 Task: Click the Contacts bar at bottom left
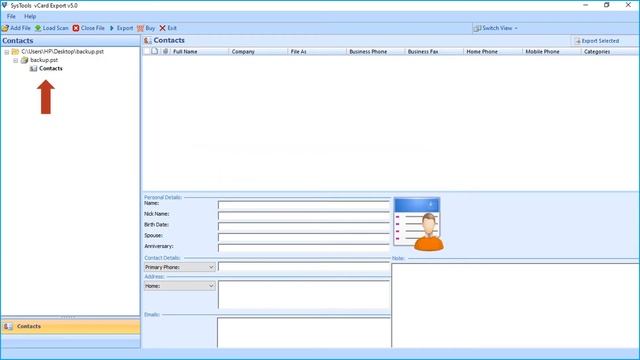pyautogui.click(x=70, y=327)
